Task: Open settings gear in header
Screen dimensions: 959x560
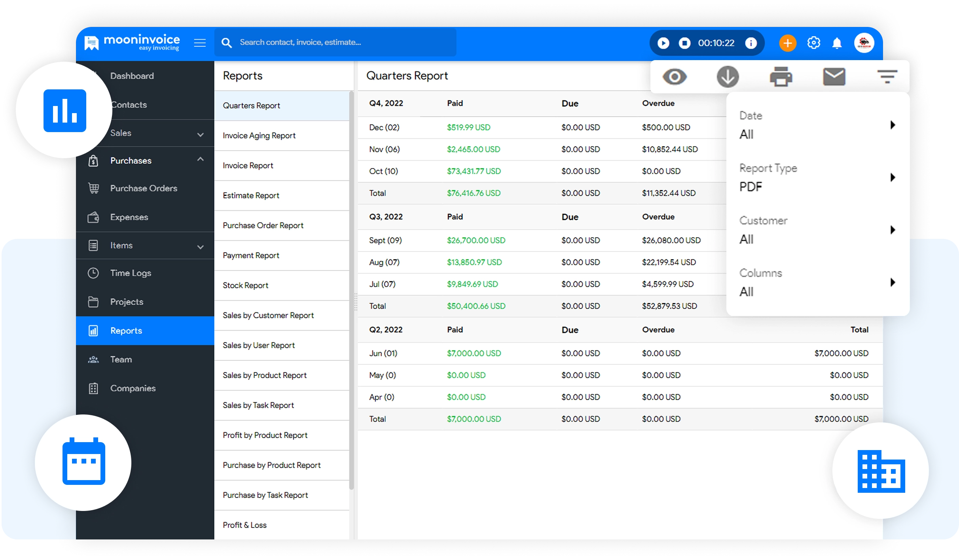Action: 813,43
